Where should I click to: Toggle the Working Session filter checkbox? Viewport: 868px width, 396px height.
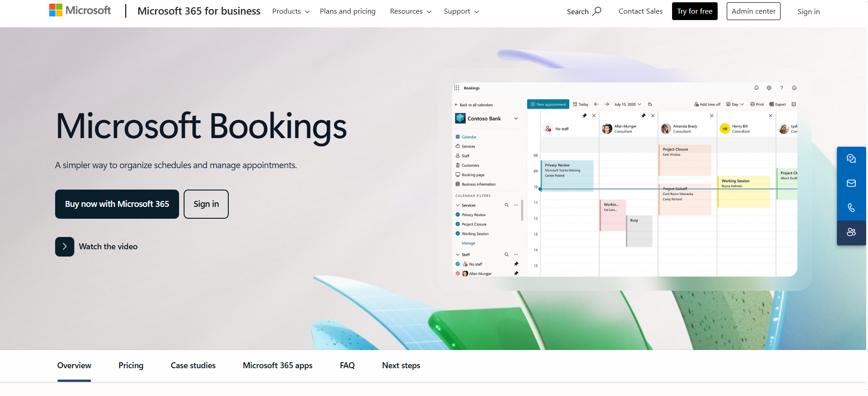point(458,234)
